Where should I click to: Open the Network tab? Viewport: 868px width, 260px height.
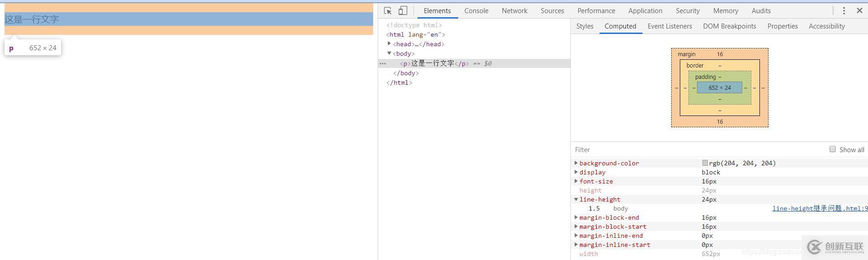pos(514,11)
